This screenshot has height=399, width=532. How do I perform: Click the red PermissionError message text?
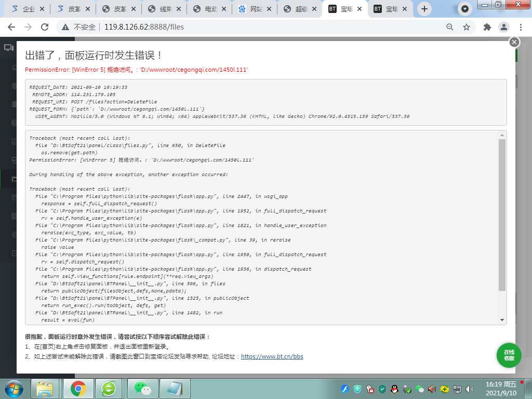[137, 70]
